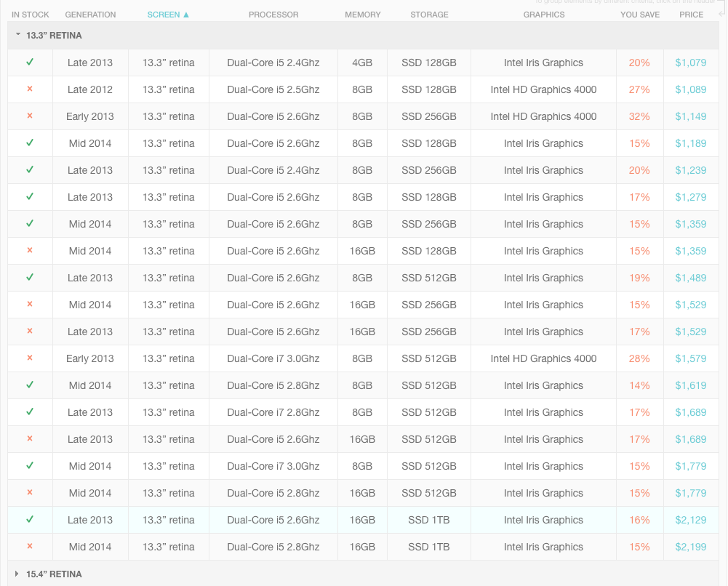Click the 28% savings value

click(639, 358)
